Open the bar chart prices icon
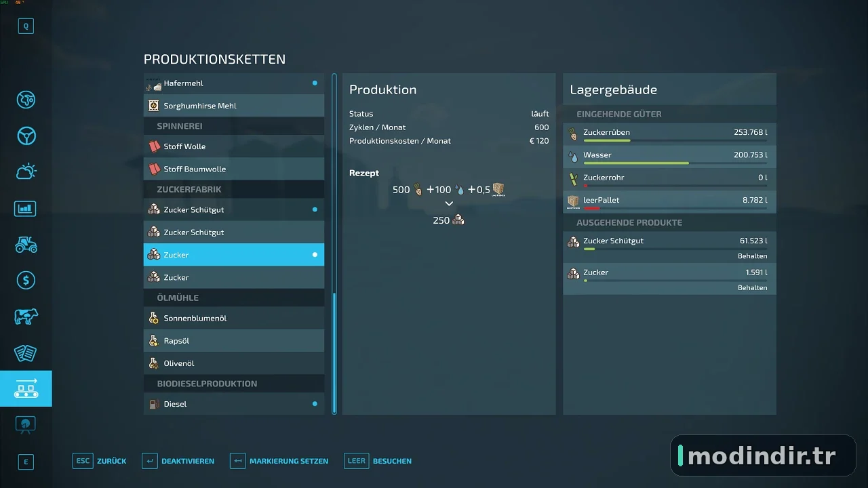 tap(26, 208)
